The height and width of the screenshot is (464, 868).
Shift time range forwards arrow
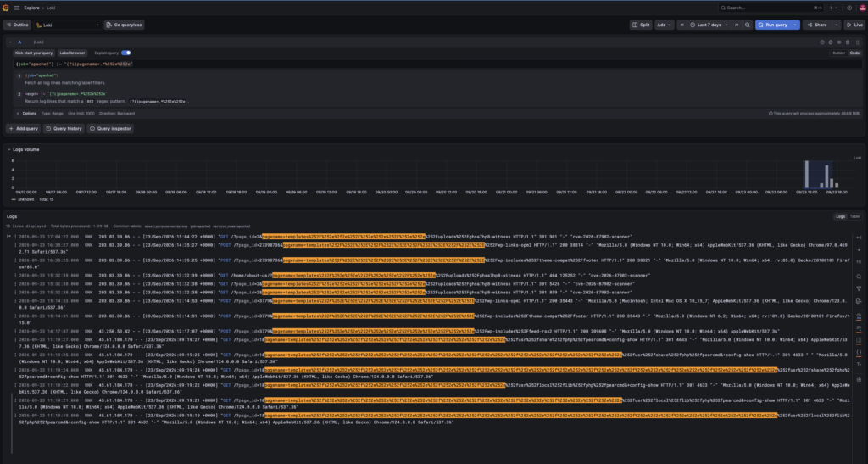pos(737,25)
